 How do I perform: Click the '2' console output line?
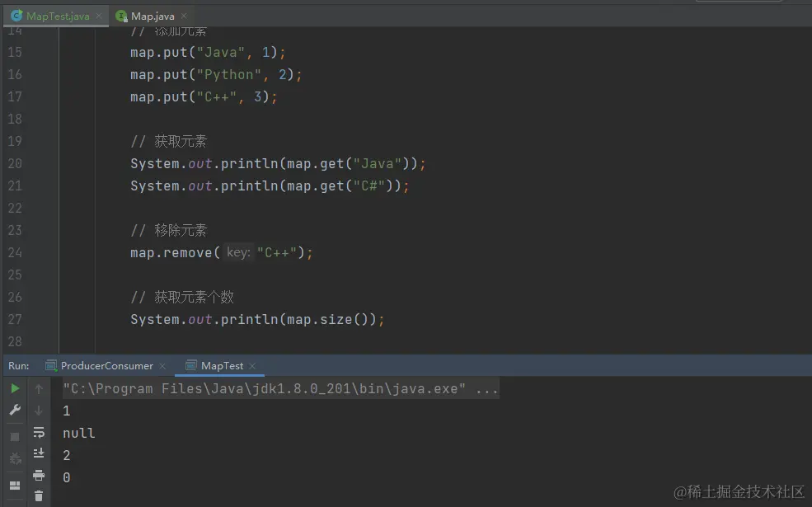pyautogui.click(x=66, y=455)
